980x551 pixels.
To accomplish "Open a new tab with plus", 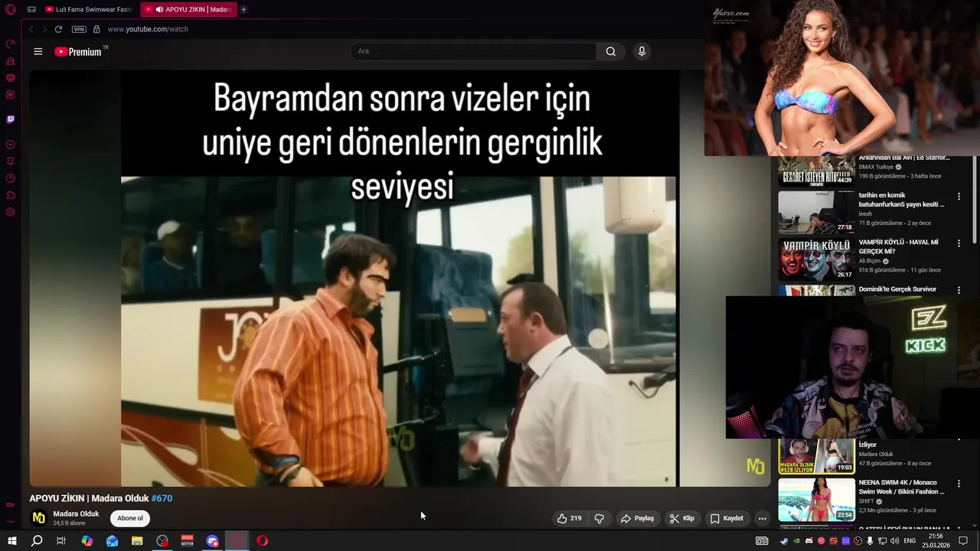I will 243,9.
